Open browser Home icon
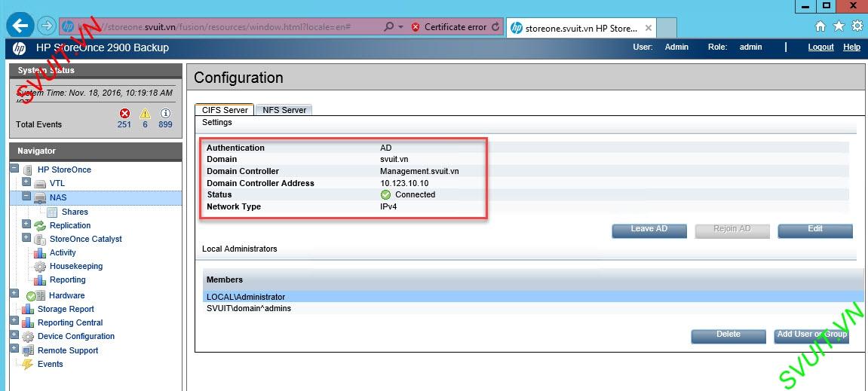Image resolution: width=868 pixels, height=391 pixels. tap(820, 26)
